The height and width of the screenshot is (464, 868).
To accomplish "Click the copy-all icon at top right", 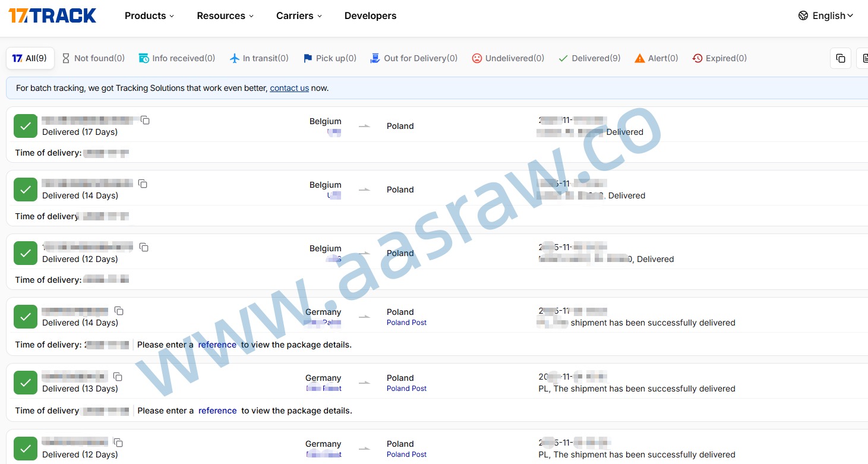I will pos(840,58).
